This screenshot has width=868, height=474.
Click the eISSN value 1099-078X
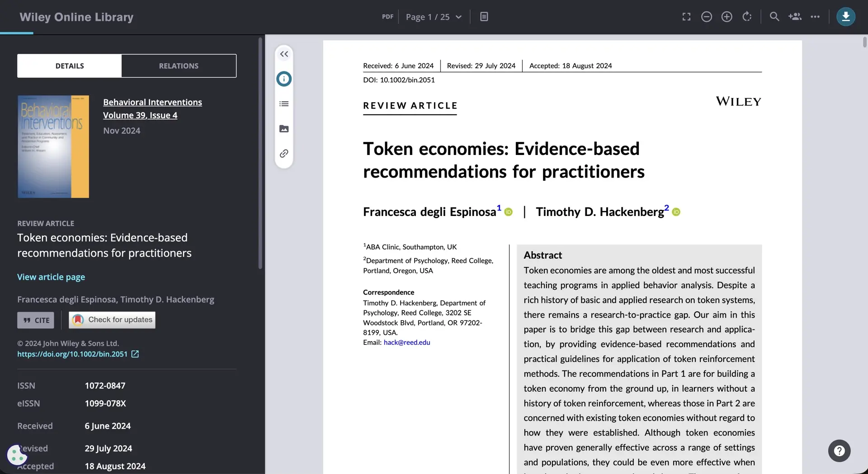coord(105,404)
